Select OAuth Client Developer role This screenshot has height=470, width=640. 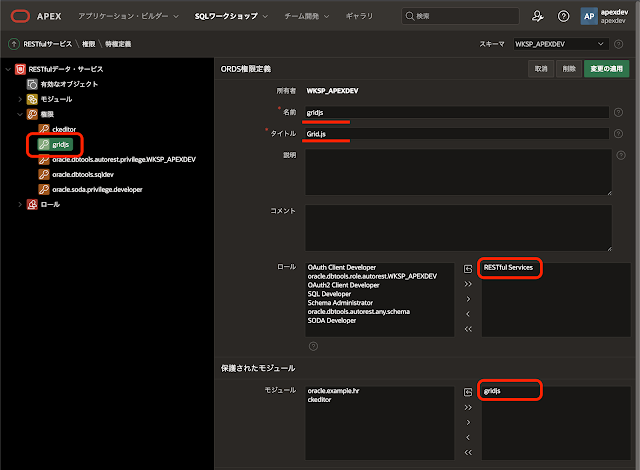[x=342, y=267]
